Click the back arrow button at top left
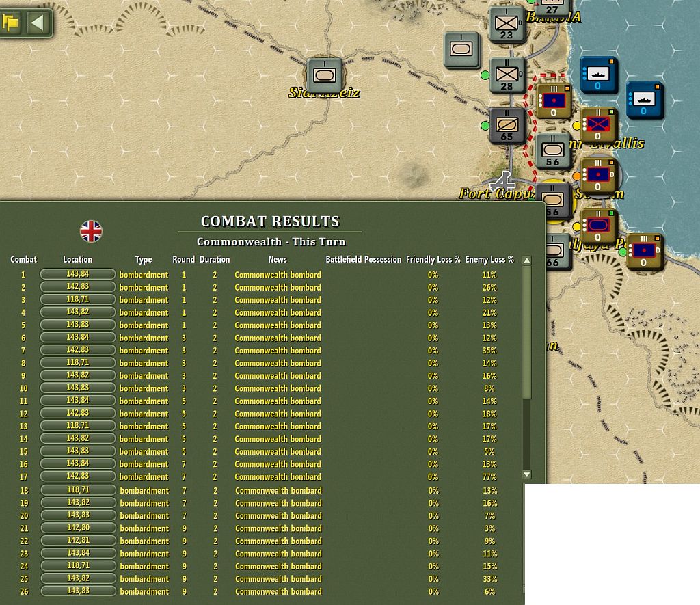Image resolution: width=700 pixels, height=605 pixels. click(38, 22)
